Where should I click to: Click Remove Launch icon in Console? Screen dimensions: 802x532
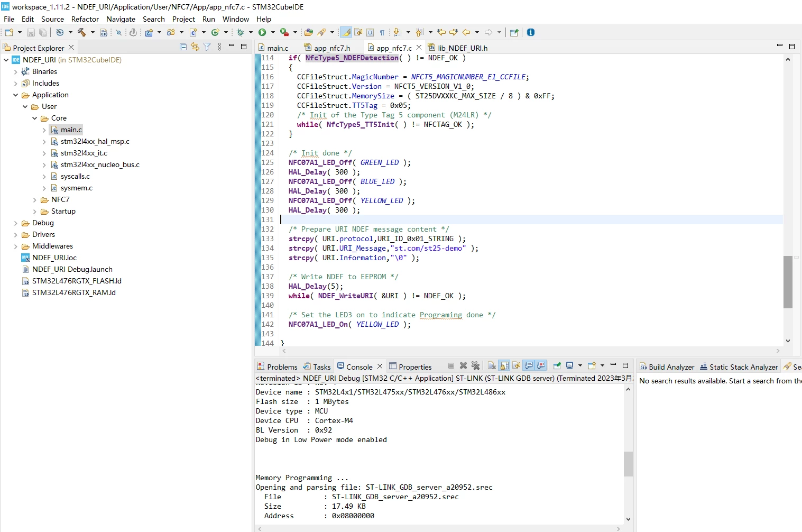click(464, 365)
